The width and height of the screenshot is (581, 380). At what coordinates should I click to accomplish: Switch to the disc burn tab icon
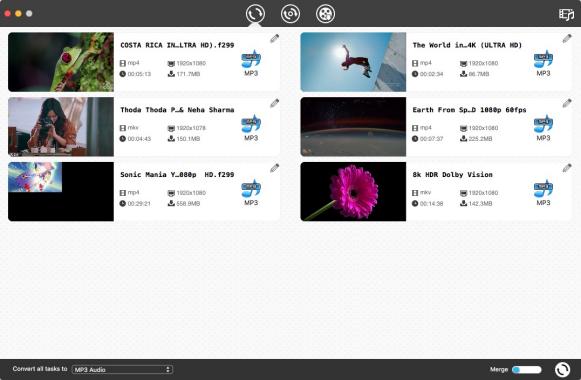coord(290,14)
